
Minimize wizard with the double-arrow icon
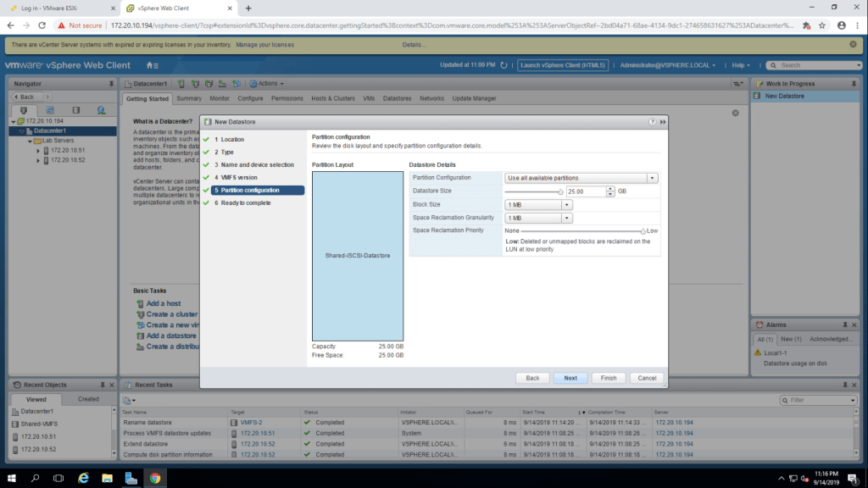click(x=662, y=122)
